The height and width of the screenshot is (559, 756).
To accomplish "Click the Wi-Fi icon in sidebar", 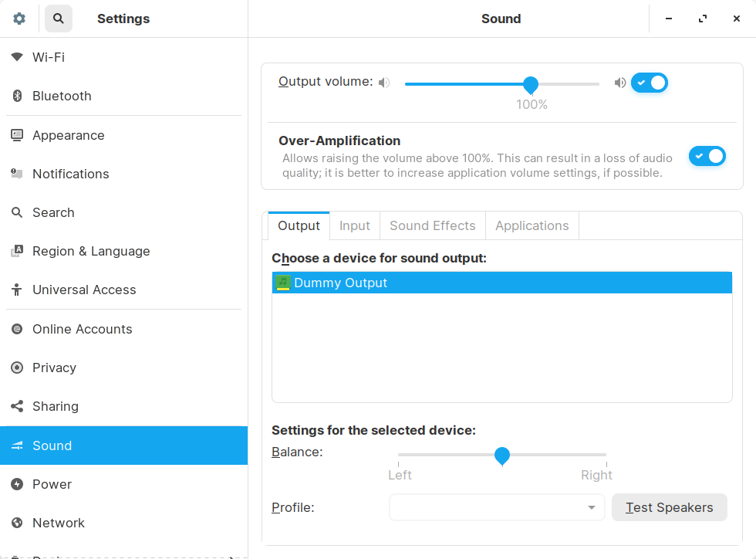I will [17, 57].
